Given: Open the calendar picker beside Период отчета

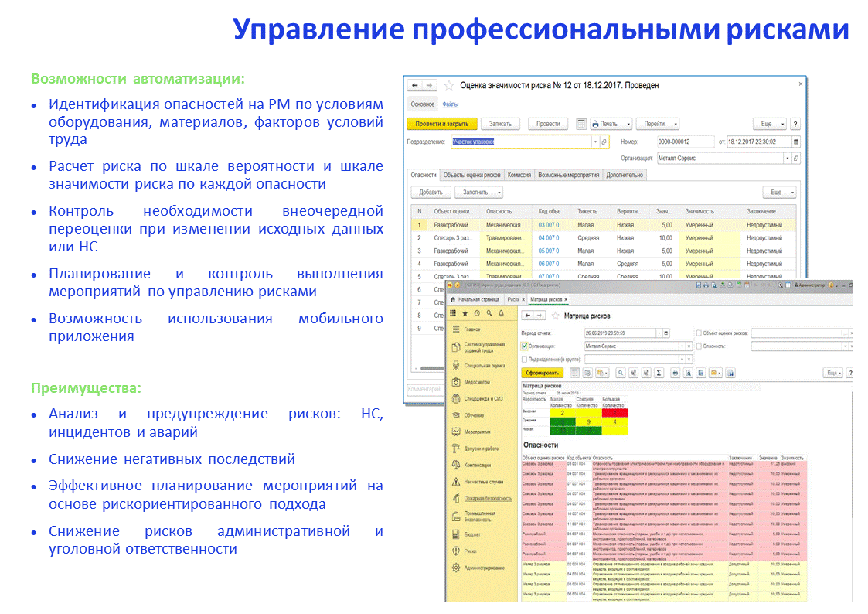Looking at the screenshot, I should (x=666, y=333).
